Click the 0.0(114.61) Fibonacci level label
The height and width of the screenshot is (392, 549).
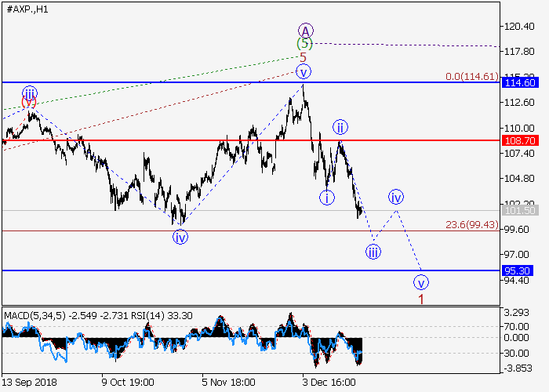point(471,76)
